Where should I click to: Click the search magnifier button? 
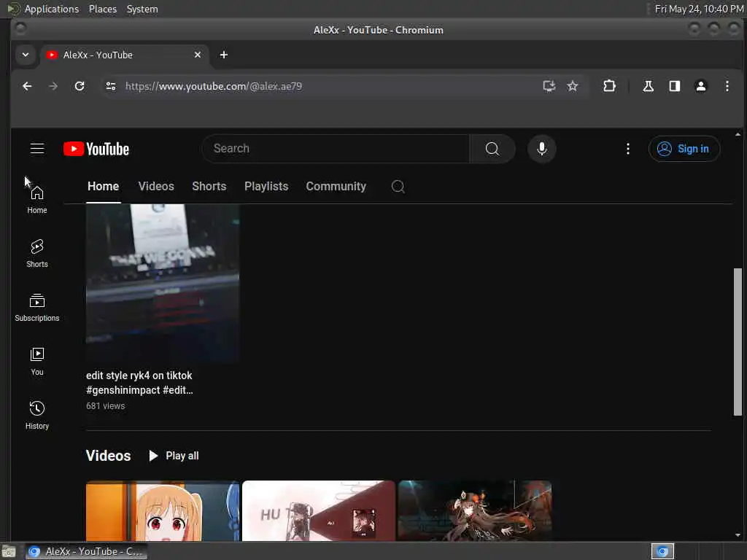[x=492, y=149]
